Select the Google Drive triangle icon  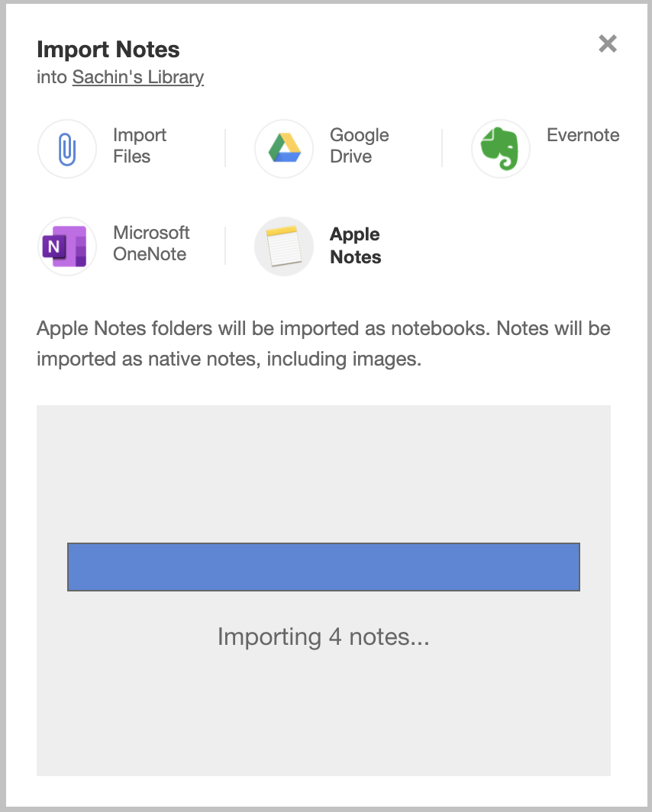tap(284, 149)
